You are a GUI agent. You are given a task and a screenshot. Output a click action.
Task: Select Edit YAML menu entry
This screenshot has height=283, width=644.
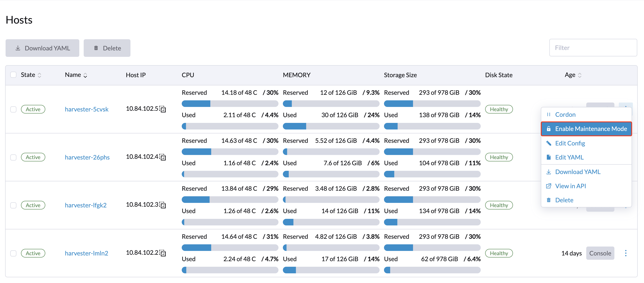[x=569, y=157]
